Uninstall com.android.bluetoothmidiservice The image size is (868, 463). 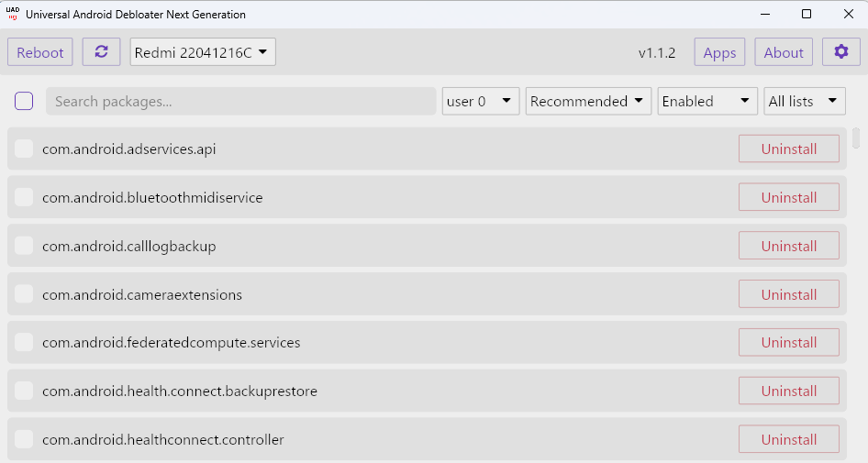(x=789, y=197)
